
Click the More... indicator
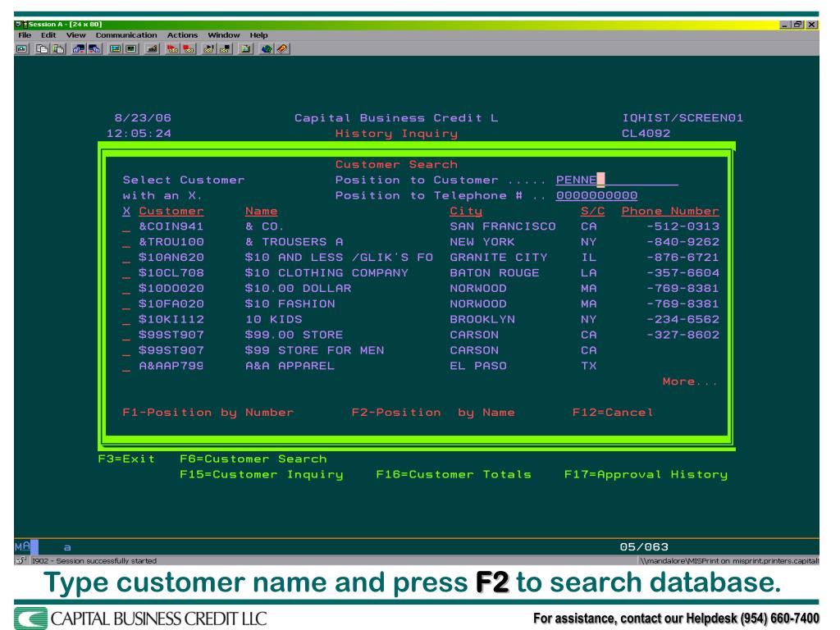[x=689, y=381]
